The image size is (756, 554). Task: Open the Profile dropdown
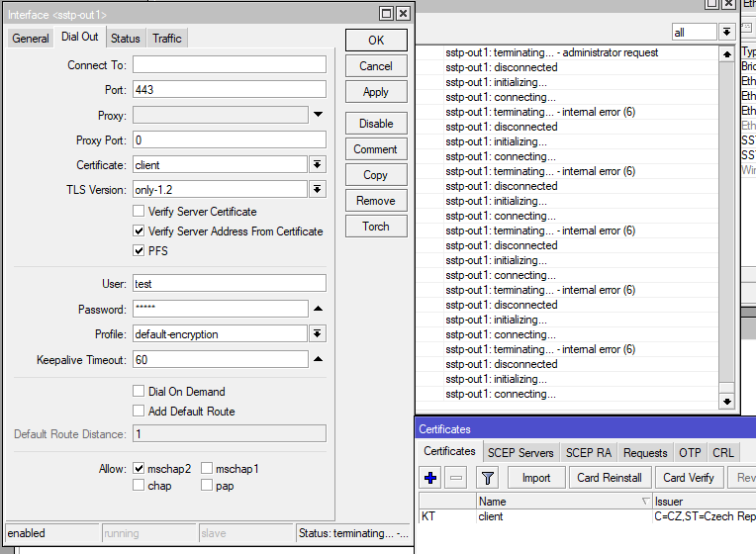pyautogui.click(x=318, y=333)
